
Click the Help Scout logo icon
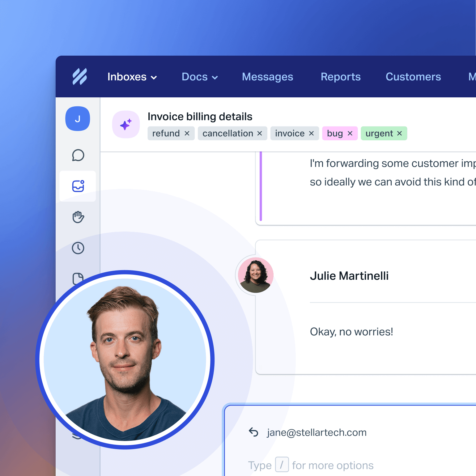[79, 77]
